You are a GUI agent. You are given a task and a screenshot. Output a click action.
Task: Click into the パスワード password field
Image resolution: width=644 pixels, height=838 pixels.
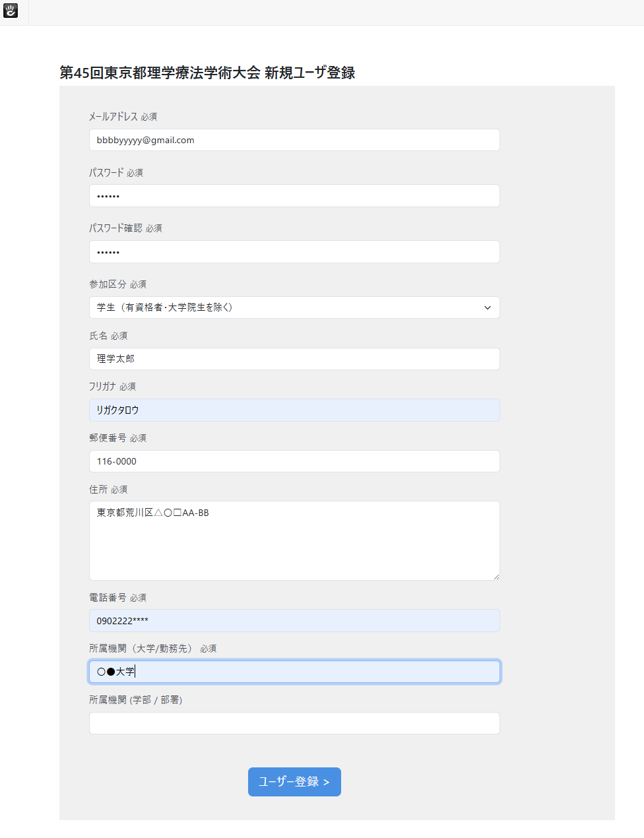(x=294, y=196)
